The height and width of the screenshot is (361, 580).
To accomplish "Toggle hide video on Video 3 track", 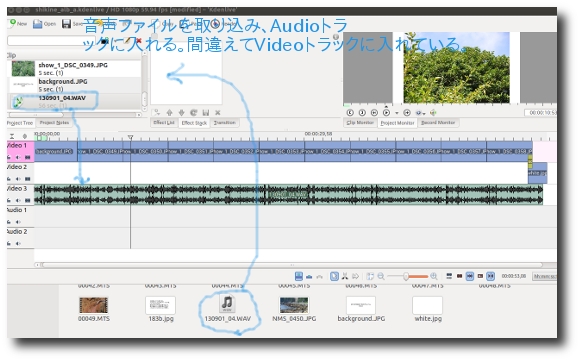I will point(27,200).
